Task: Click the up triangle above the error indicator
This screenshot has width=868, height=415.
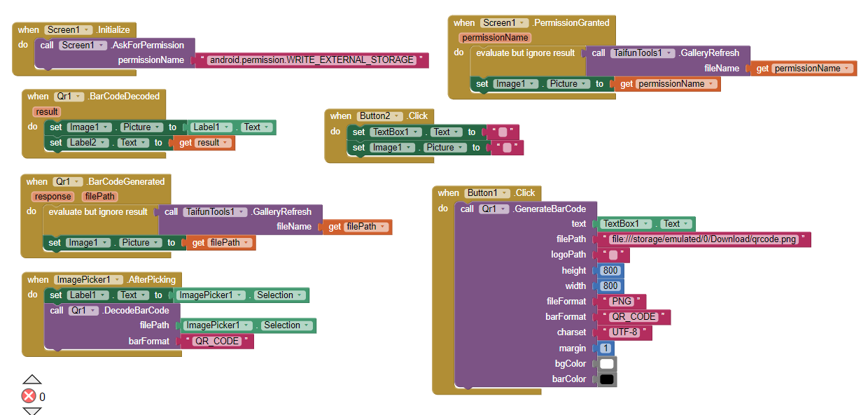Action: 32,380
